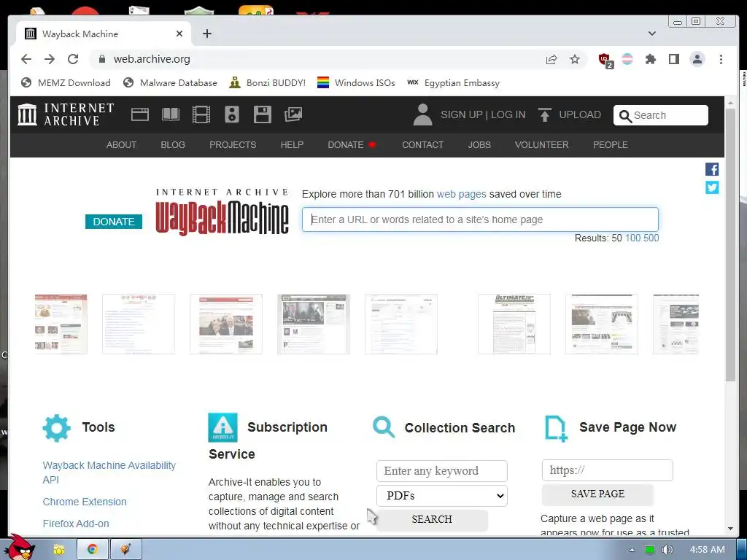The image size is (747, 560).
Task: Show hidden system tray icons
Action: click(632, 550)
